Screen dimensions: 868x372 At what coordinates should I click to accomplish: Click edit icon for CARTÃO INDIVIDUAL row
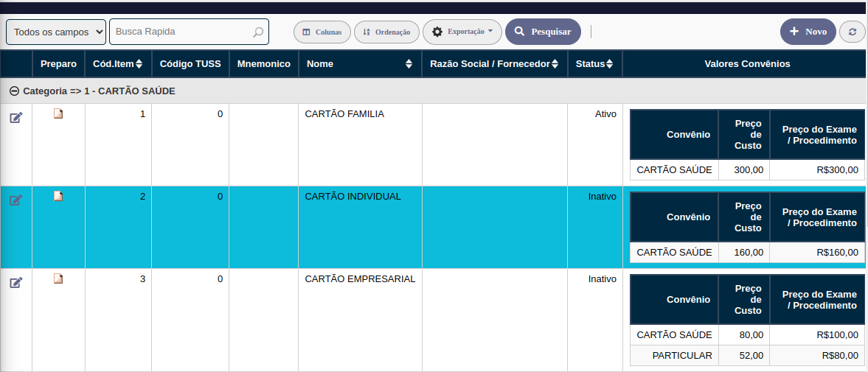click(x=15, y=200)
